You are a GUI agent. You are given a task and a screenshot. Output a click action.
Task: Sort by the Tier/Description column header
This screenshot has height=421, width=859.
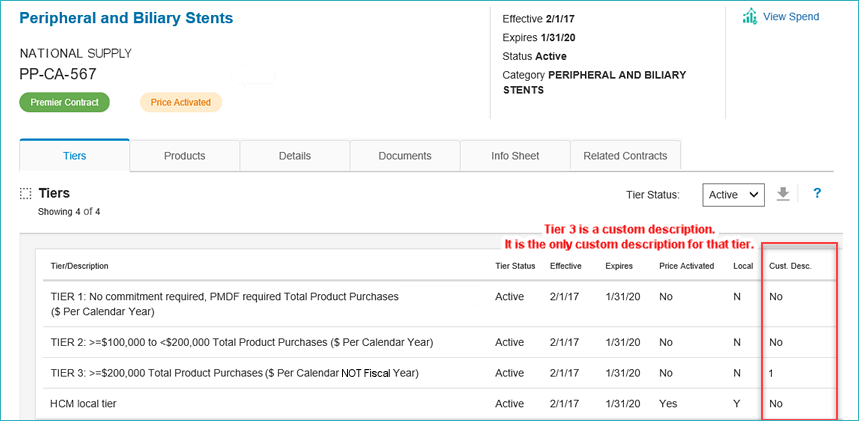(79, 266)
